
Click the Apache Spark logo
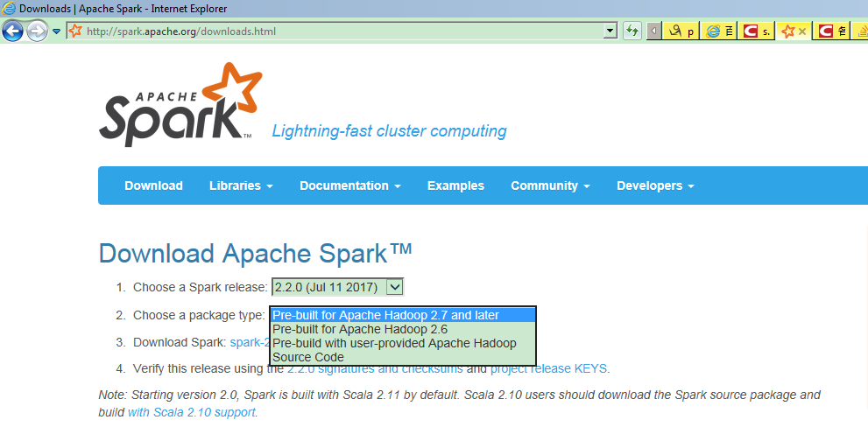(x=180, y=105)
